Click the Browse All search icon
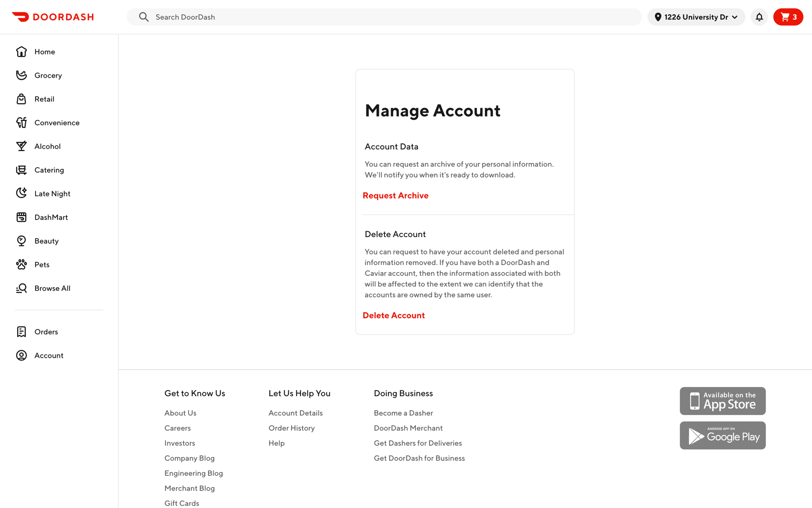The height and width of the screenshot is (508, 812). (x=22, y=288)
